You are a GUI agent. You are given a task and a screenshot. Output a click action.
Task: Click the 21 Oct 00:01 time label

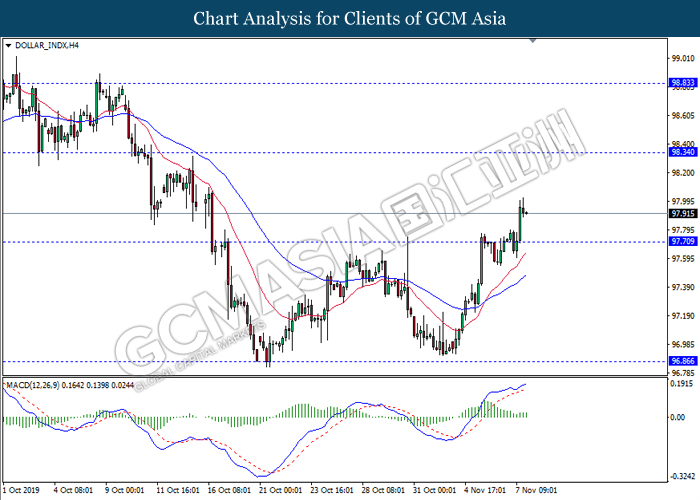(x=280, y=490)
